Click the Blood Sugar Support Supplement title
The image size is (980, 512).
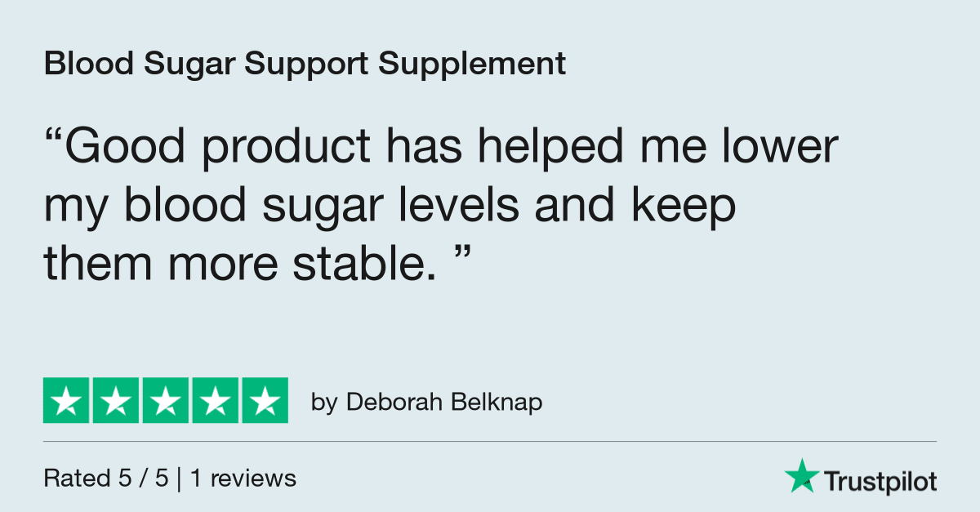(305, 64)
